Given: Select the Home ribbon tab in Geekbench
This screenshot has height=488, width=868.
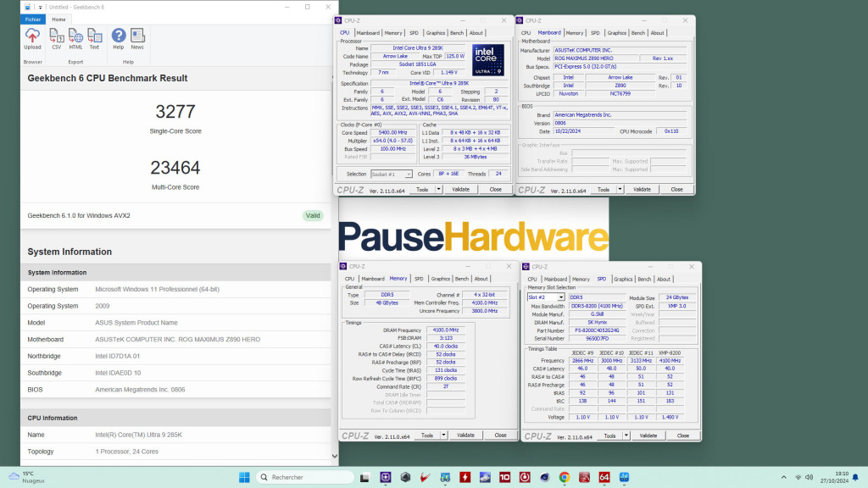Looking at the screenshot, I should click(x=58, y=19).
